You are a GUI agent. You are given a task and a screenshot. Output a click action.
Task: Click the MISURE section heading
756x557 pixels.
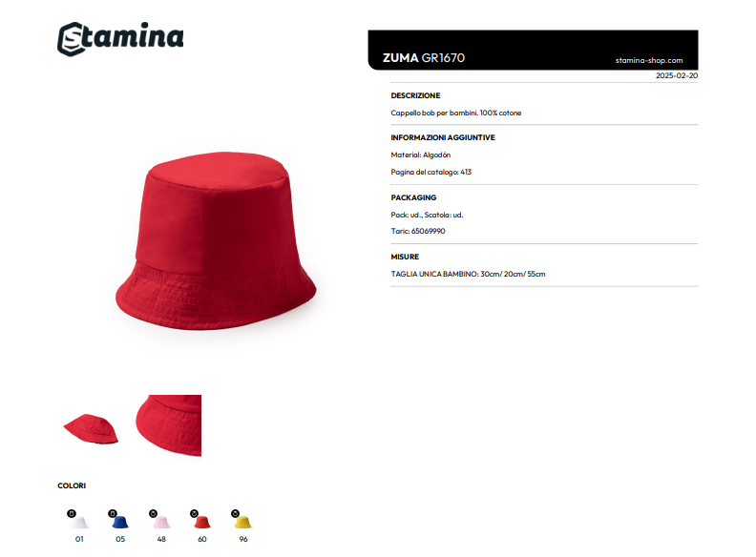(405, 257)
